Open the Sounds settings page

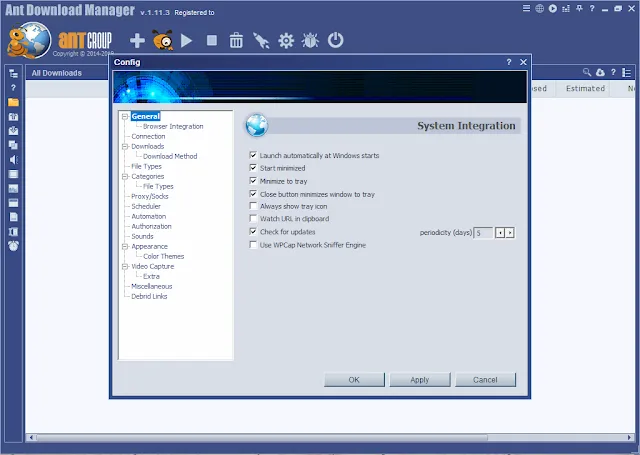pos(142,236)
